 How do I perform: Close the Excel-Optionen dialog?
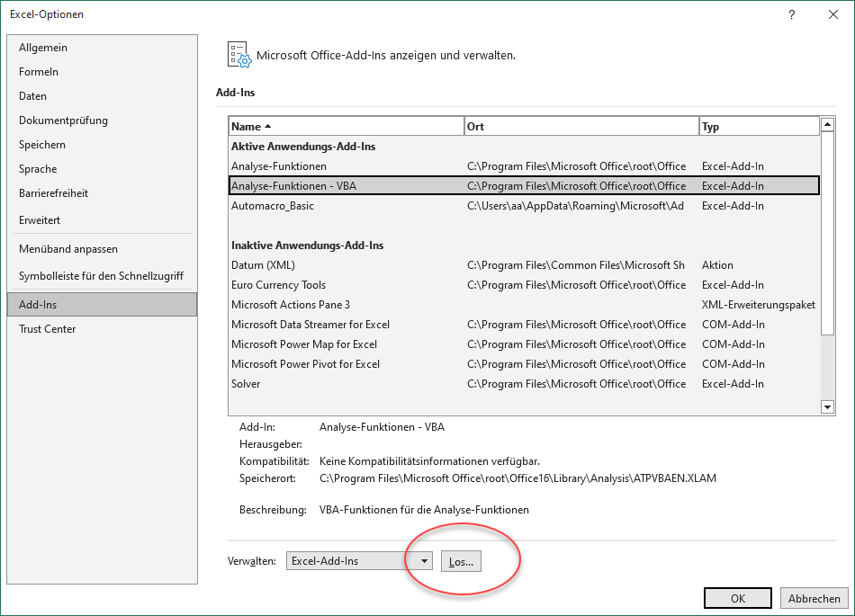[833, 14]
